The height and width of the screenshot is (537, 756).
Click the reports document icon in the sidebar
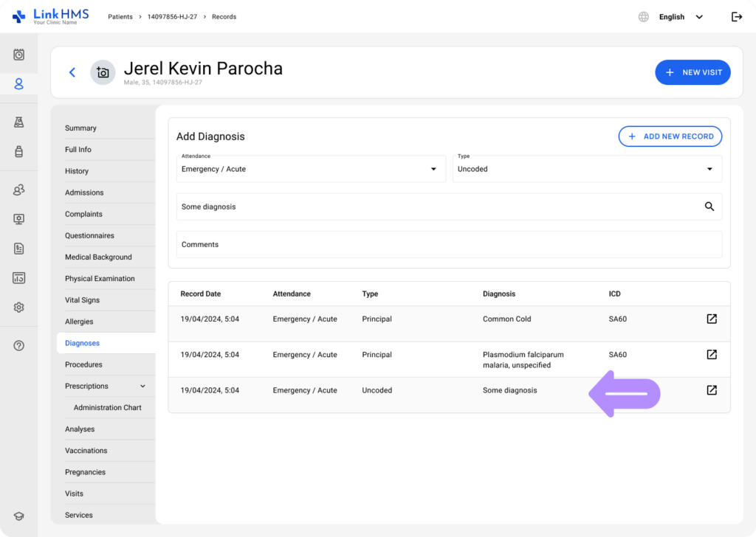pyautogui.click(x=18, y=249)
